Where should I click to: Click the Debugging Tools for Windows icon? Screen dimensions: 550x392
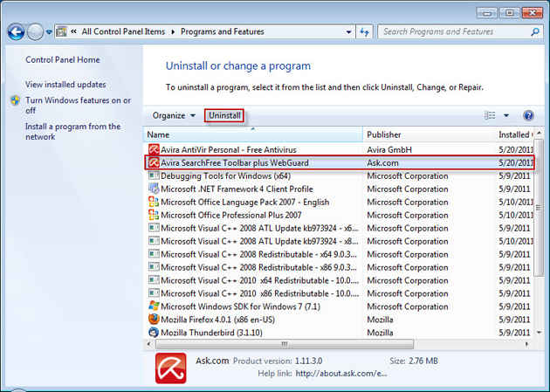(154, 175)
